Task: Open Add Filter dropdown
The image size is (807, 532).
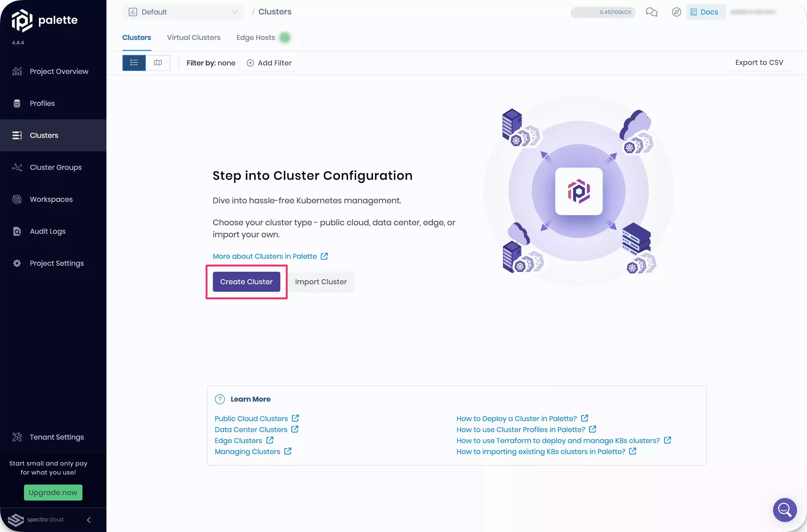Action: click(x=269, y=63)
